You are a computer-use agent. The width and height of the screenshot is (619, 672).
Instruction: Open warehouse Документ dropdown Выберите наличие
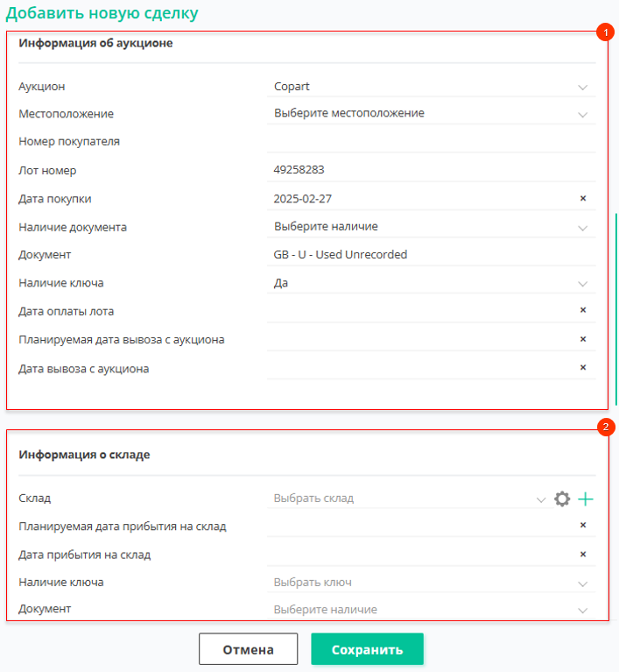[x=432, y=610]
